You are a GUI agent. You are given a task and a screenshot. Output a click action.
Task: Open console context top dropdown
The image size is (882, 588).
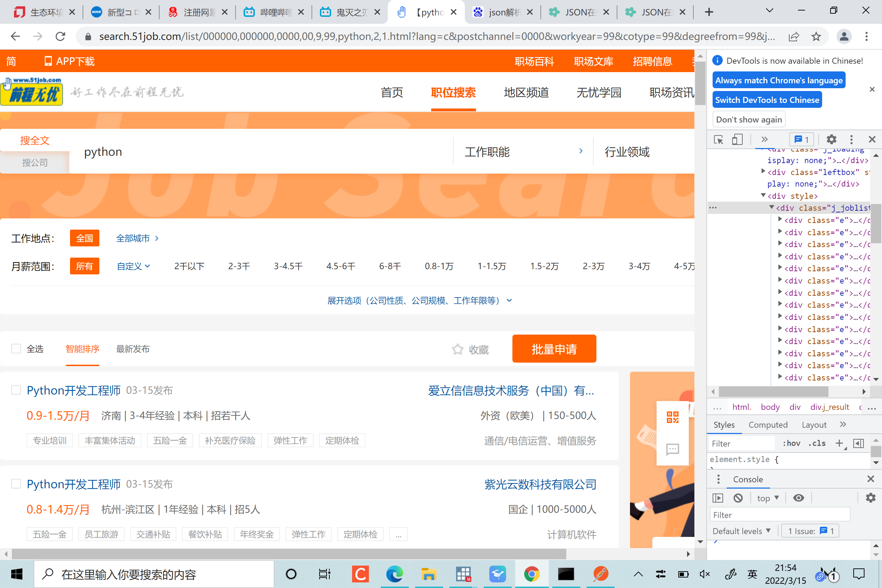click(x=768, y=498)
